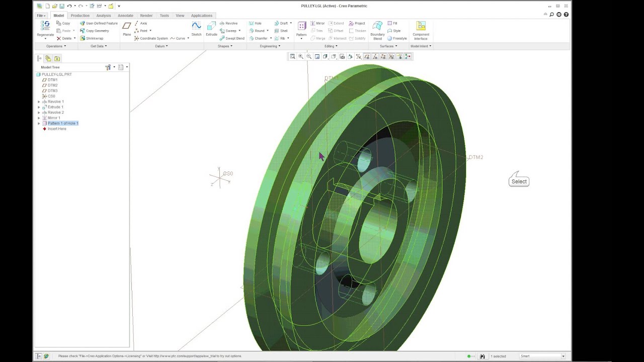Switch to the Annotate tab

coord(125,16)
